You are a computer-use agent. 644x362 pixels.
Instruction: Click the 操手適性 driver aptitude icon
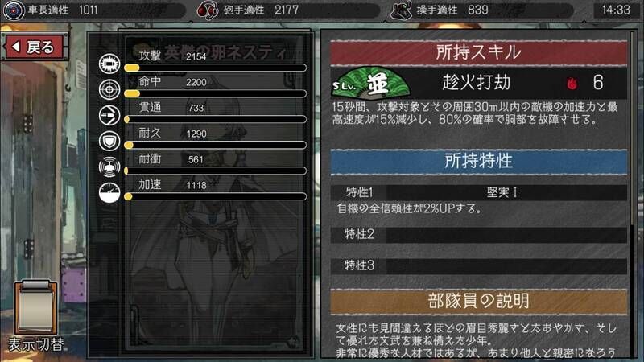tap(402, 10)
